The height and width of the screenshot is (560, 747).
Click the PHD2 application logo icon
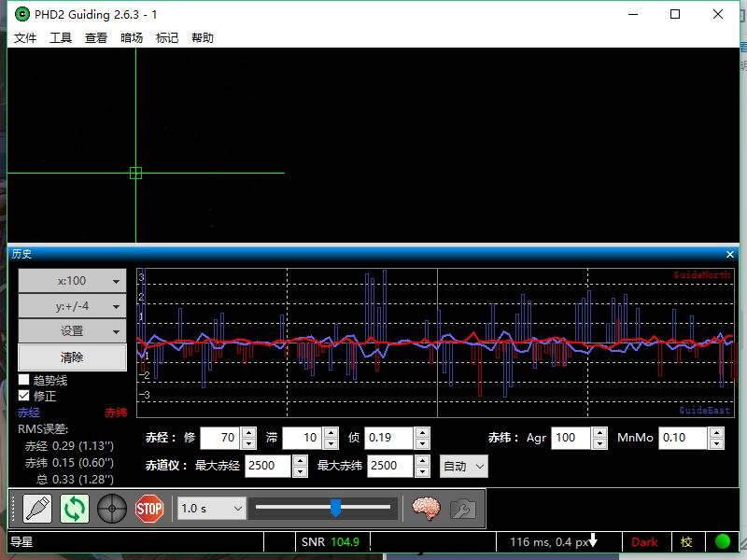[21, 14]
